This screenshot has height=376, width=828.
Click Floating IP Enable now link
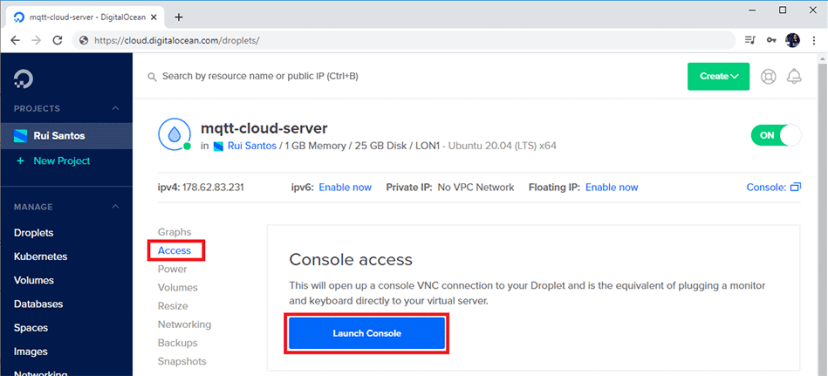[611, 187]
